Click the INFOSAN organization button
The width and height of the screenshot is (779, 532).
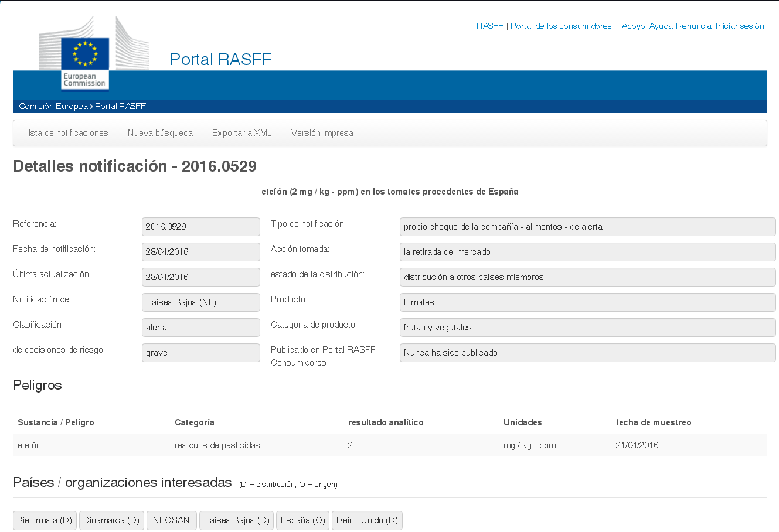(x=171, y=520)
